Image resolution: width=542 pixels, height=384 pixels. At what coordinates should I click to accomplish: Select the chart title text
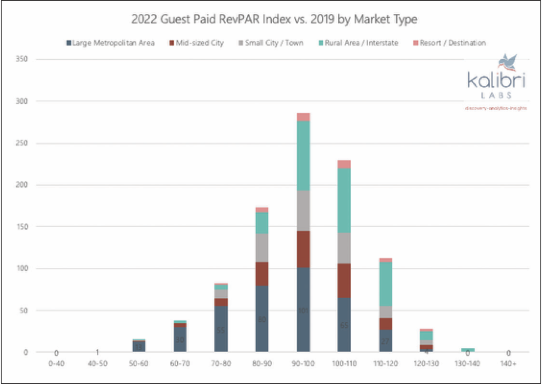click(274, 19)
